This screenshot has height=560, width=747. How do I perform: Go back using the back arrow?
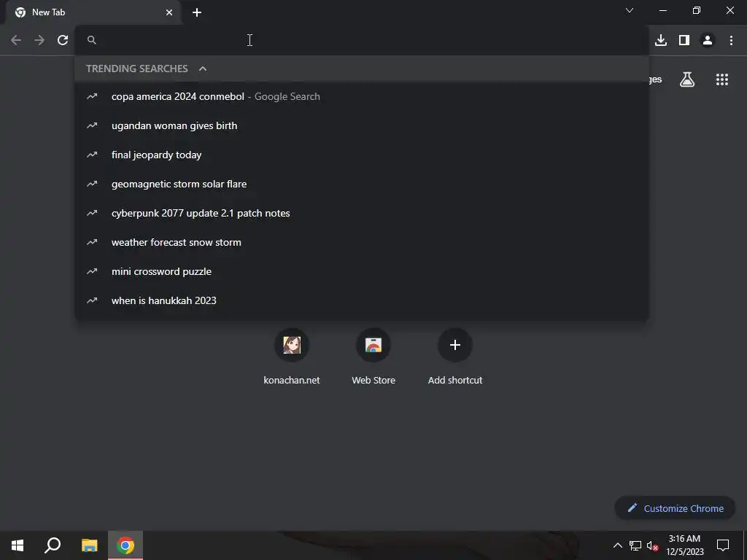pyautogui.click(x=16, y=40)
